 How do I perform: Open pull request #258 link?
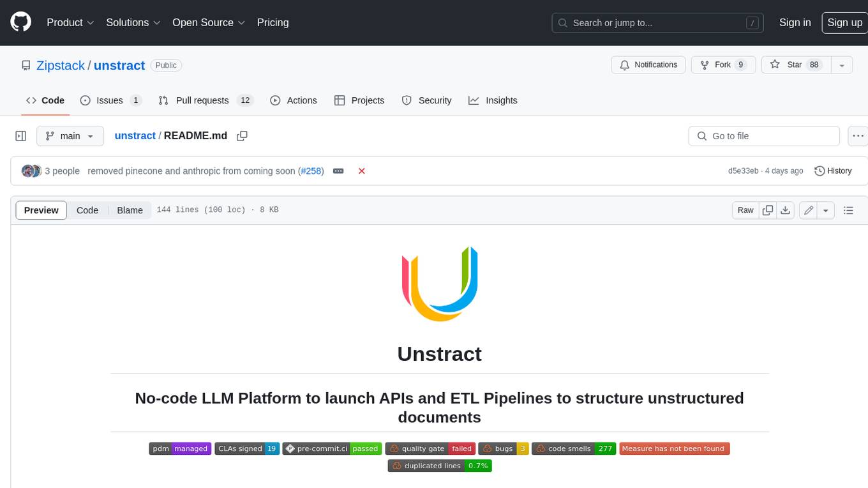pos(312,171)
